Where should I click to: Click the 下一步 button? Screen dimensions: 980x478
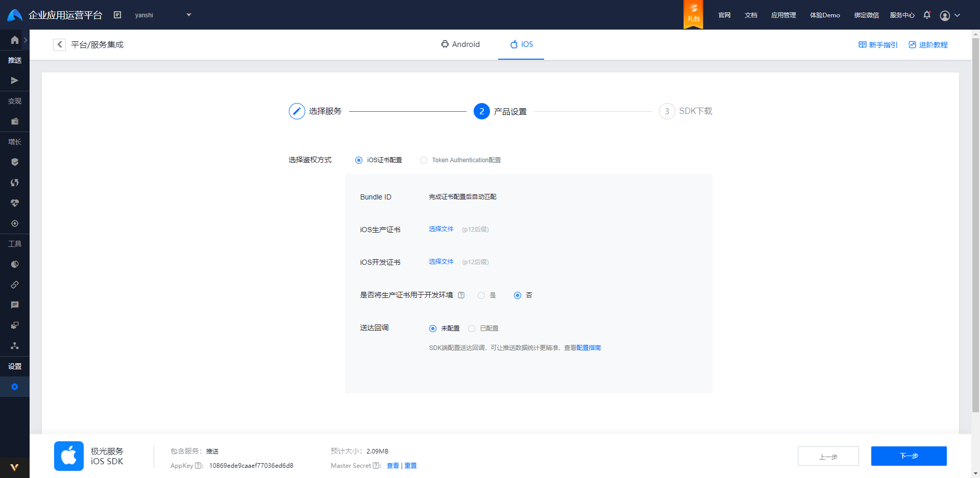click(x=909, y=456)
